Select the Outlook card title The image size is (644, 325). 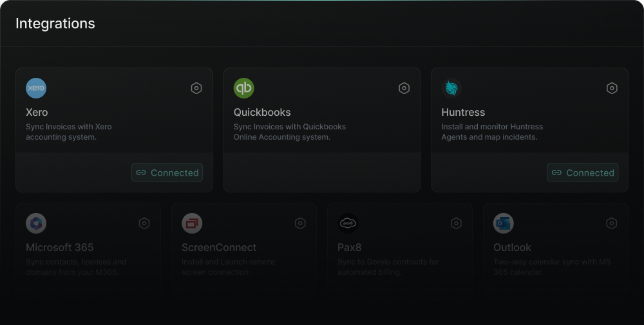click(512, 247)
